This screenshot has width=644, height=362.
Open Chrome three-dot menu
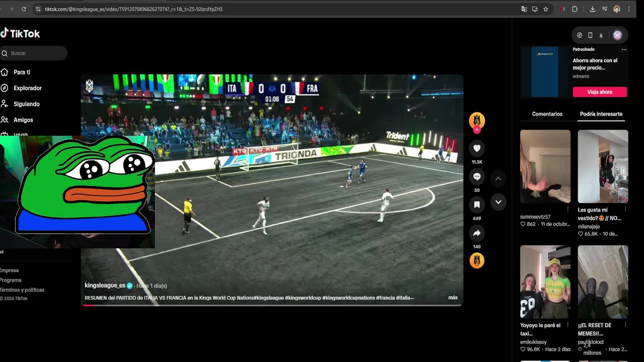point(629,9)
